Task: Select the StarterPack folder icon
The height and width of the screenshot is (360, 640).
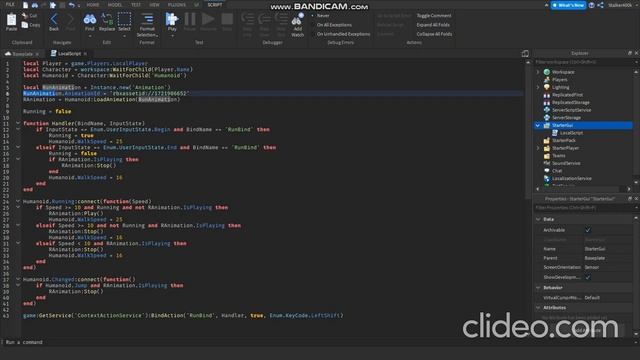Action: pos(547,140)
